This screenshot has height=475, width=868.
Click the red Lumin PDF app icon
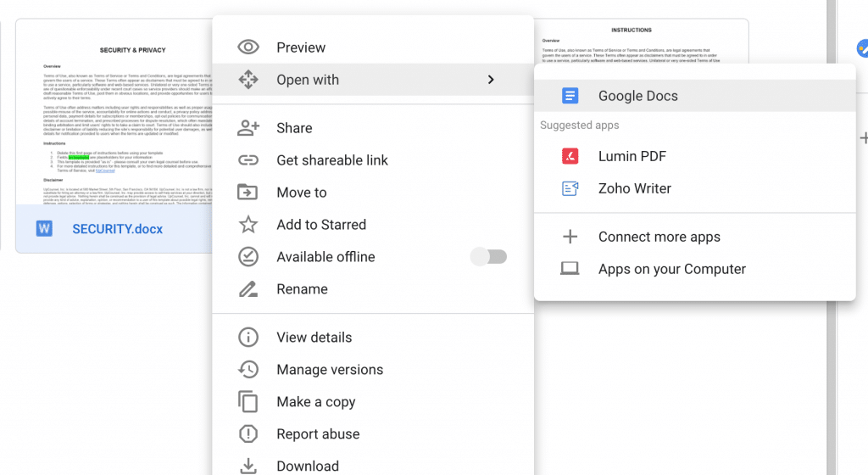(570, 156)
